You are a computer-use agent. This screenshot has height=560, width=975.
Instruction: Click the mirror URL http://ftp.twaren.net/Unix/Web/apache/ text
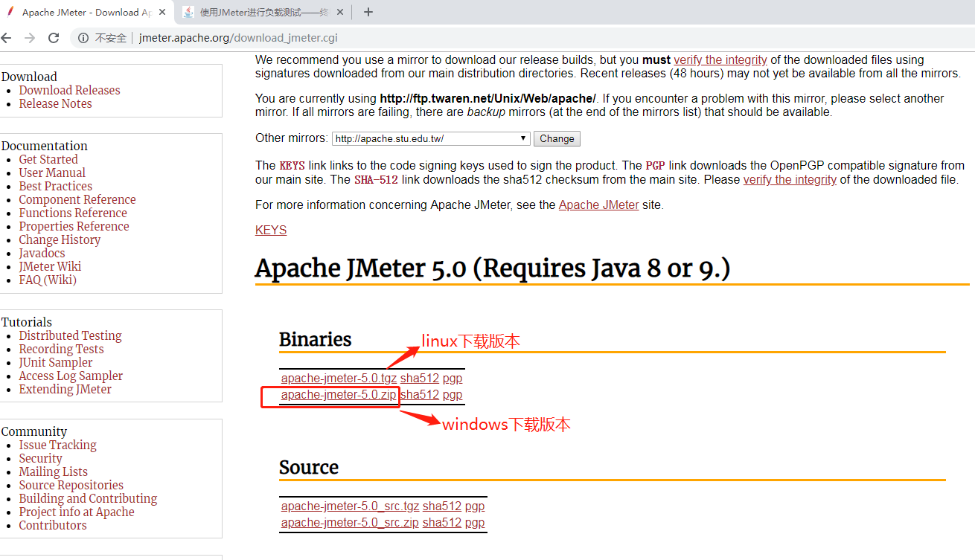487,98
